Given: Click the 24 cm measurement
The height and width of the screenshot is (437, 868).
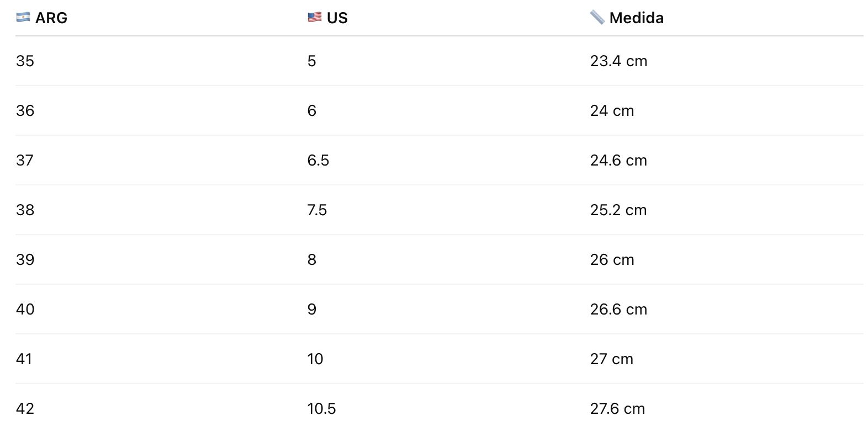Looking at the screenshot, I should pos(612,110).
